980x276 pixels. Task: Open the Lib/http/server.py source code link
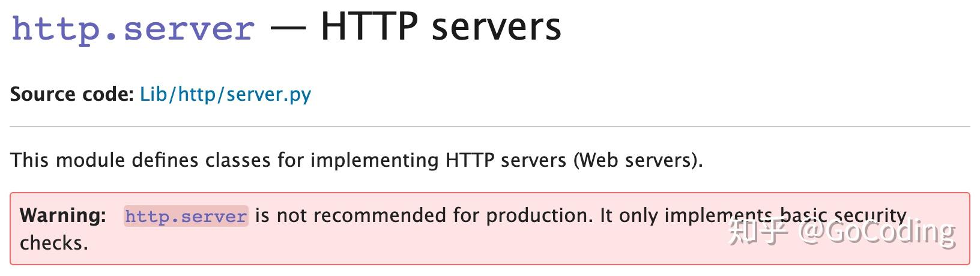tap(225, 94)
